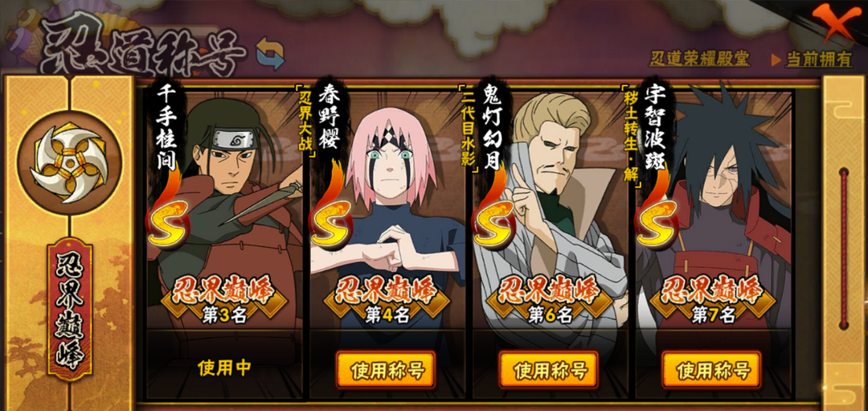Use title on 鬼灯幻月 card
Image resolution: width=868 pixels, height=411 pixels.
(548, 371)
